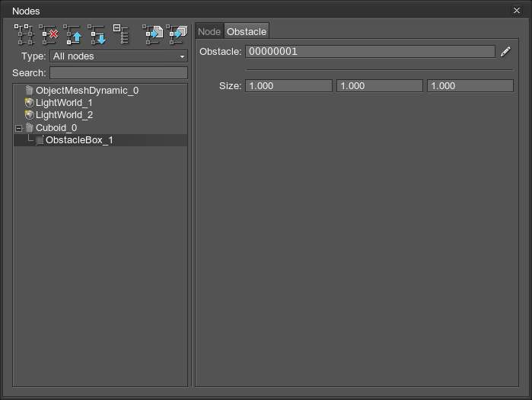
Task: Select the ObstacleBox_1 child node
Action: [x=79, y=140]
